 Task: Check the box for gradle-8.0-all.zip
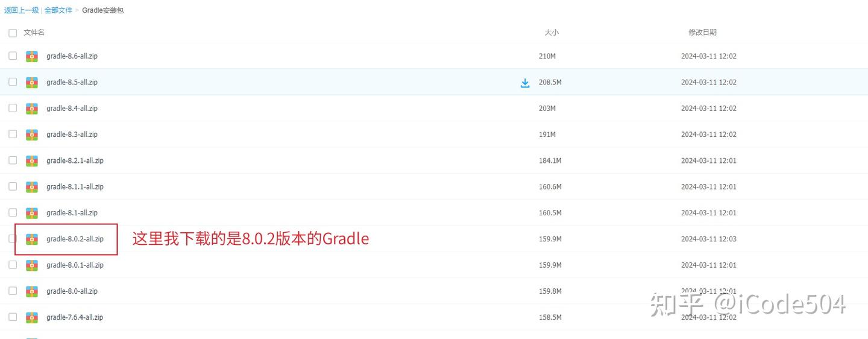13,291
